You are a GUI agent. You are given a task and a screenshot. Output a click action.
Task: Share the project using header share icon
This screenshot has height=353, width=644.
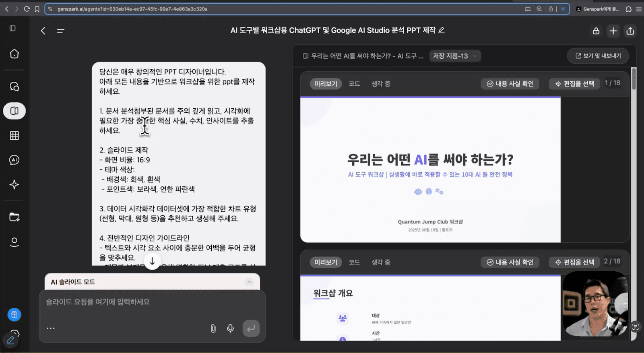coord(630,31)
